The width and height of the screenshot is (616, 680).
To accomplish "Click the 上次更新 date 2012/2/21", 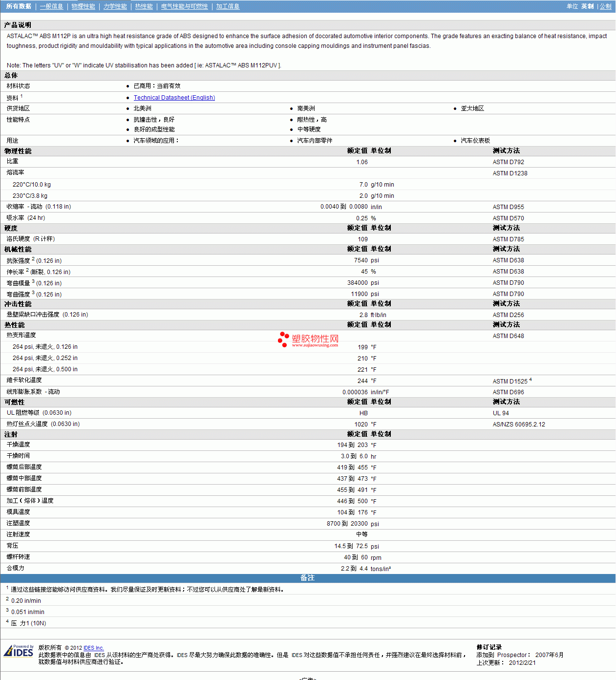I will pyautogui.click(x=522, y=663).
